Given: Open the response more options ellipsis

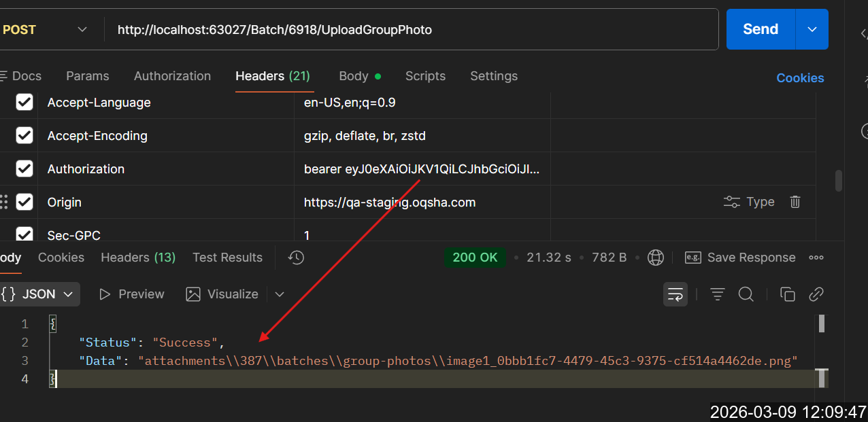Looking at the screenshot, I should click(x=816, y=258).
